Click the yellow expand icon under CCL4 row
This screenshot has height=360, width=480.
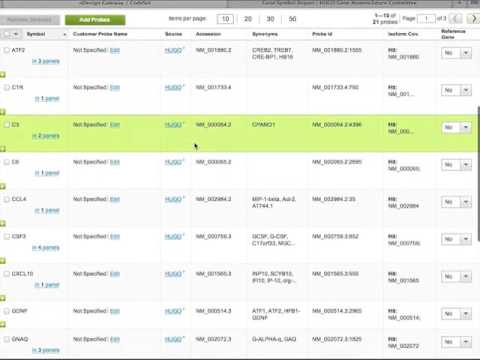pyautogui.click(x=3, y=224)
